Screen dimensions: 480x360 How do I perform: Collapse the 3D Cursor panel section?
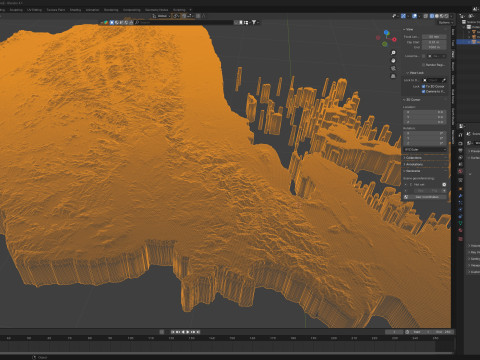[x=412, y=100]
